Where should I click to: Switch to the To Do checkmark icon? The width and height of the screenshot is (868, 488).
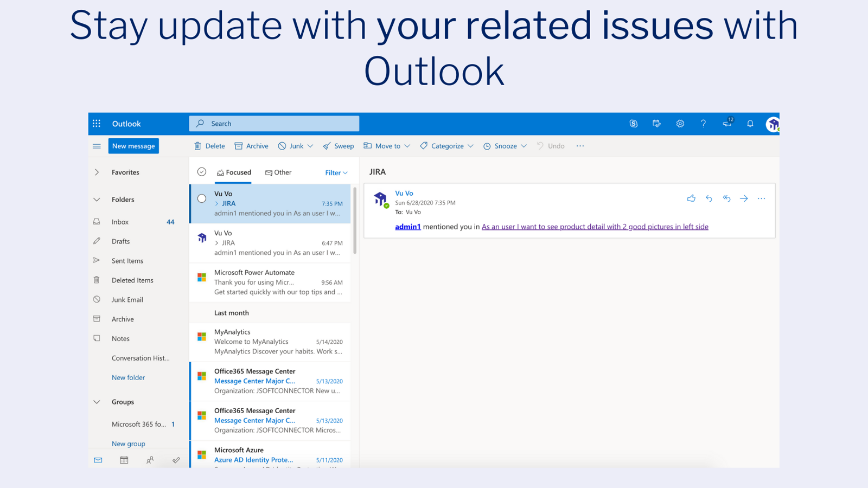click(x=176, y=460)
